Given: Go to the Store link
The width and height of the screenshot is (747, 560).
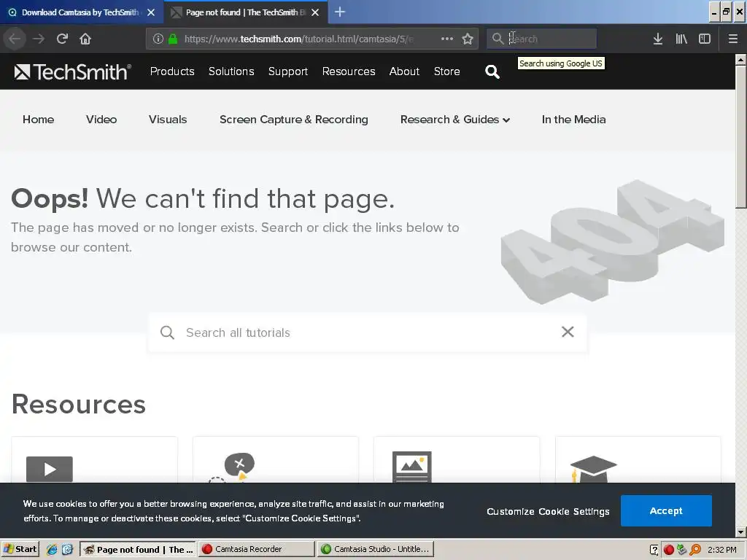Looking at the screenshot, I should click(x=447, y=71).
